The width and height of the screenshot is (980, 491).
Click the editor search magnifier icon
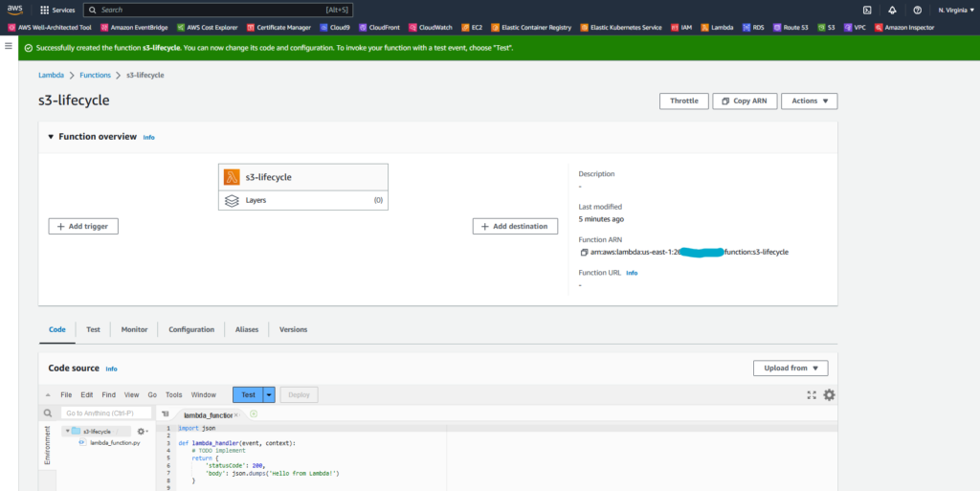pos(48,413)
